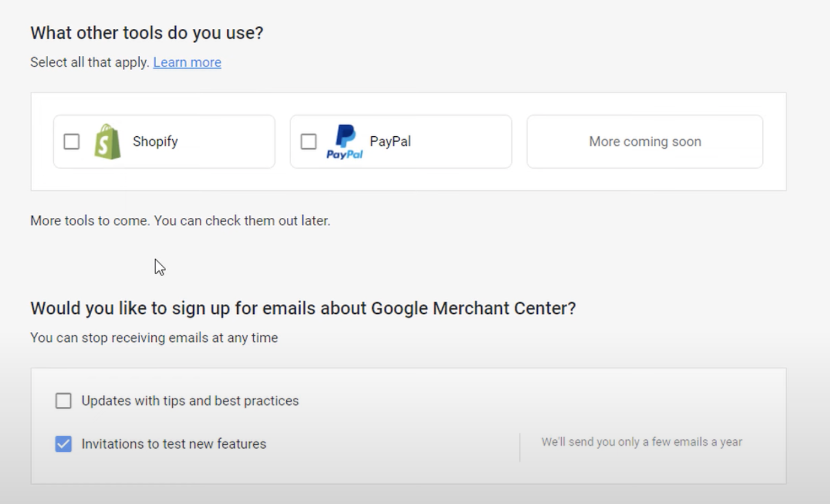Tick the PayPal checkbox
The height and width of the screenshot is (504, 830).
pos(308,142)
